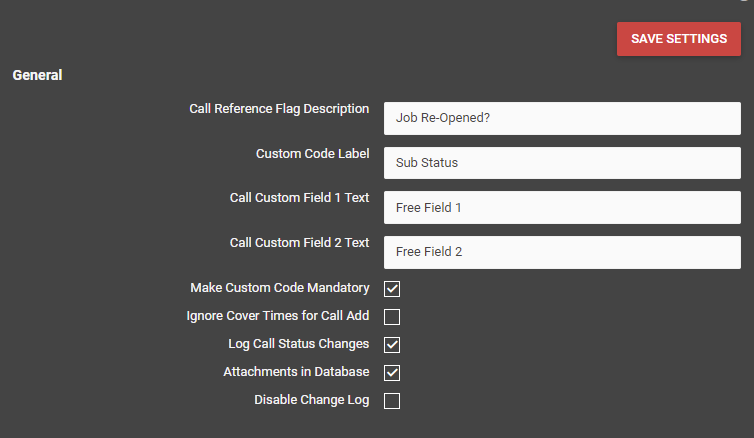Uncheck Attachments in Database checkbox

coord(392,373)
